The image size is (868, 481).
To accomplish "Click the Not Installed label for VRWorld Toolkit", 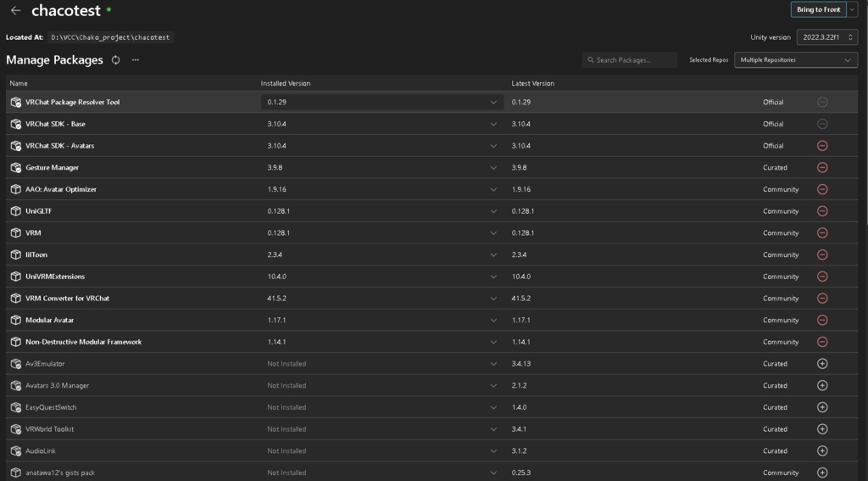I will 287,429.
